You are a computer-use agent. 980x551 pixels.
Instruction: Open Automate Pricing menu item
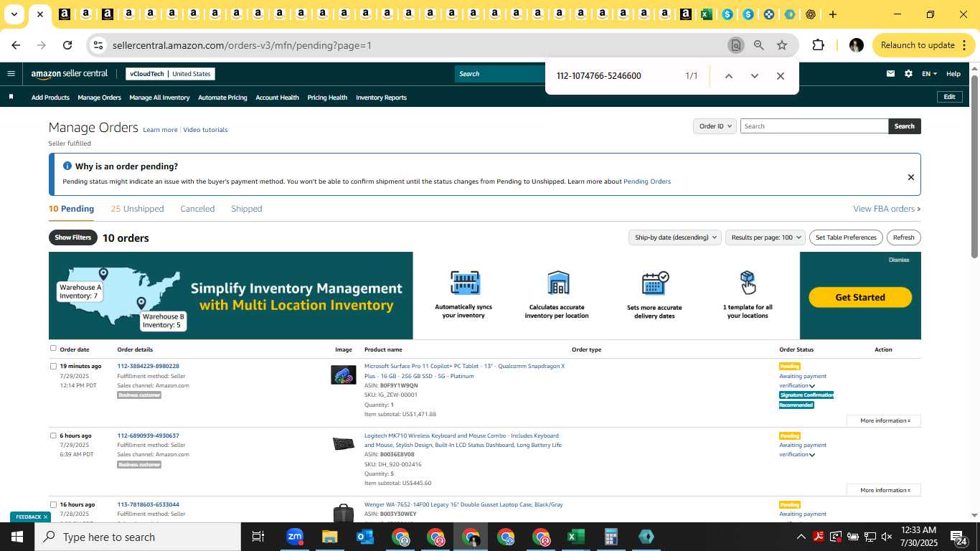click(222, 98)
